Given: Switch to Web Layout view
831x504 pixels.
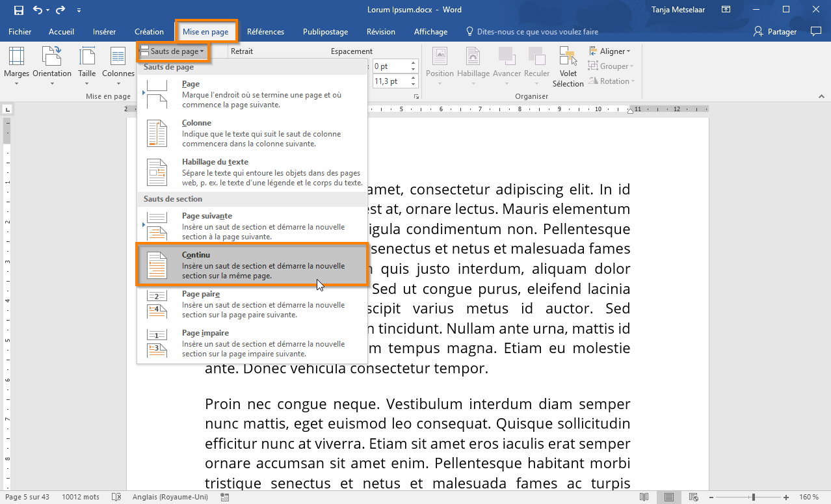Looking at the screenshot, I should pos(694,497).
